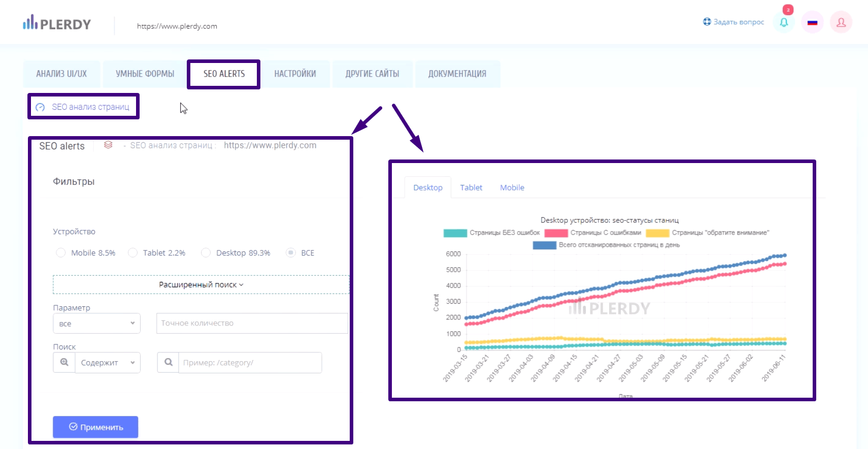868x449 pixels.
Task: Switch chart to the Tablet tab
Action: click(471, 187)
